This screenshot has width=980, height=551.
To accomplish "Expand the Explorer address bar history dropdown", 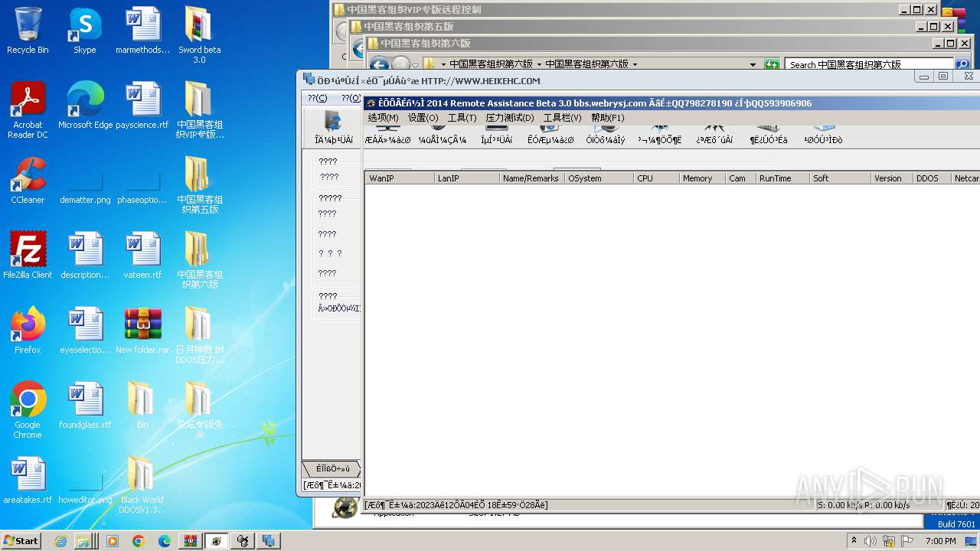I will click(753, 64).
